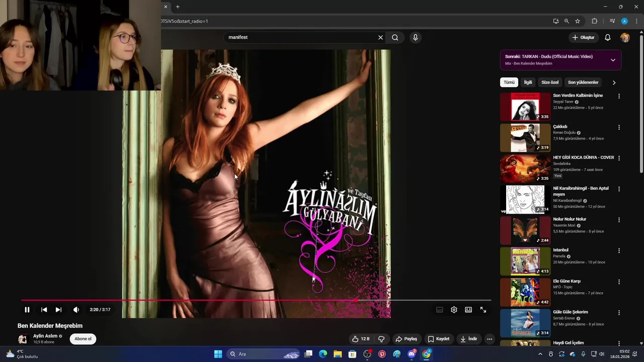Open Son Verdim Kalbimin İşine thumbnail
644x362 pixels.
click(525, 107)
